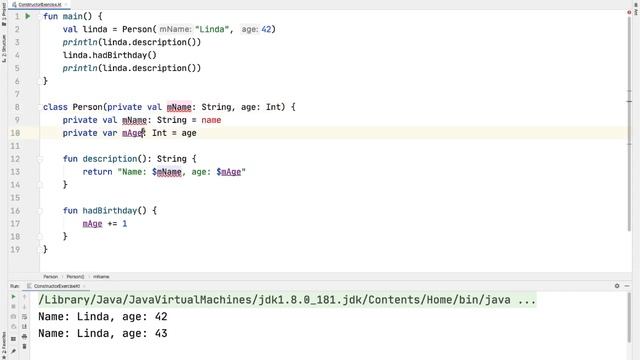This screenshot has height=360, width=640.
Task: Clear console with the trash icon
Action: (24, 346)
